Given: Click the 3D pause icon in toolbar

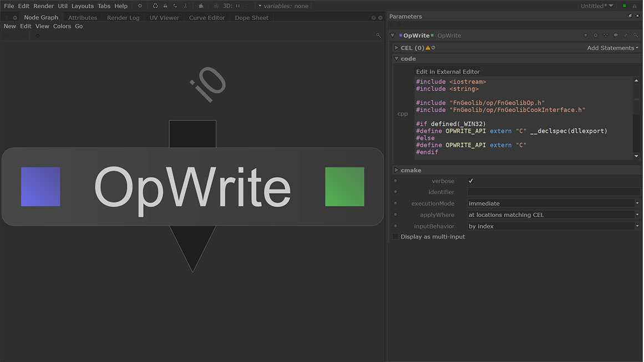Looking at the screenshot, I should [238, 6].
